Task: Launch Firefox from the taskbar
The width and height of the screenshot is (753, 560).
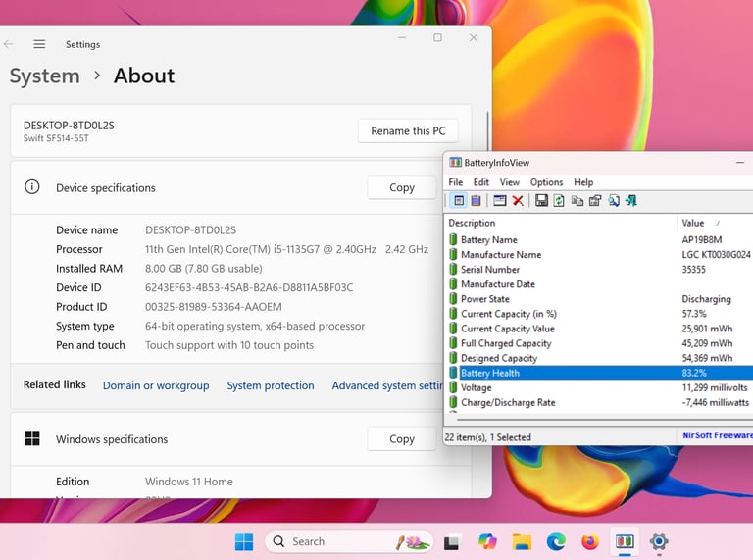Action: click(590, 541)
